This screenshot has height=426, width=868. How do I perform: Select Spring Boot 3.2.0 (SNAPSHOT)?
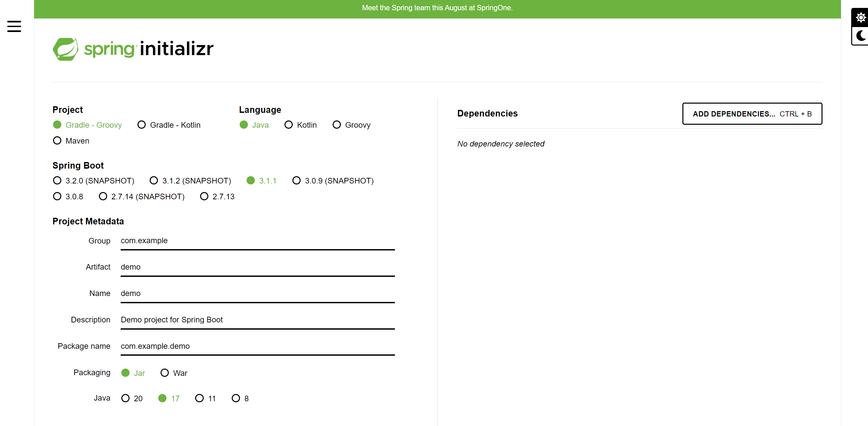pos(94,181)
